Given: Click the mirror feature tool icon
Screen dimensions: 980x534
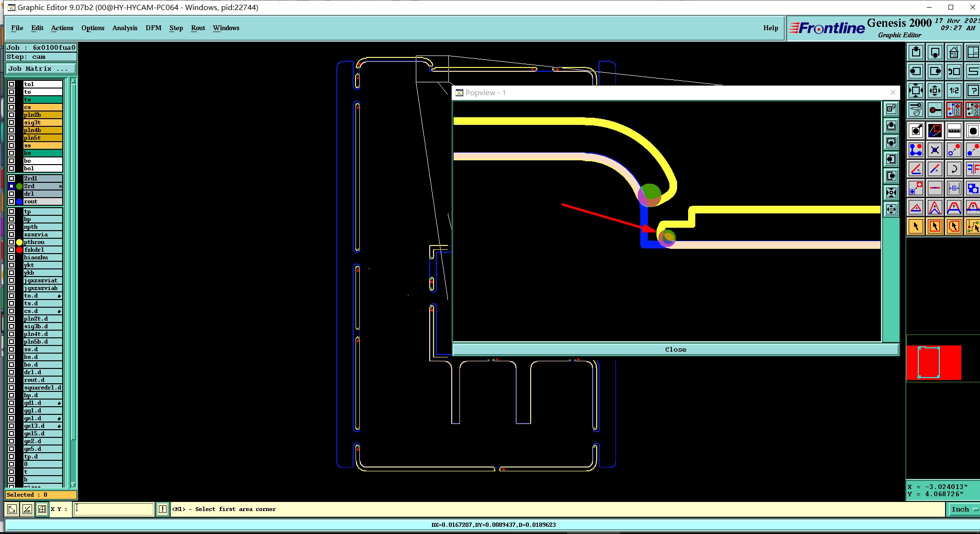Looking at the screenshot, I should [x=972, y=169].
